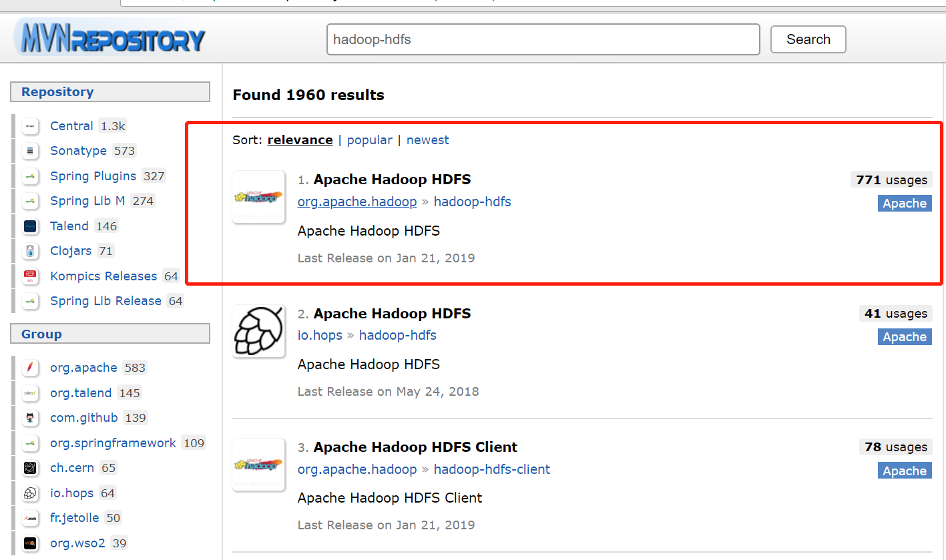Click the org.springframework group icon
Viewport: 946px width, 560px height.
[x=30, y=443]
